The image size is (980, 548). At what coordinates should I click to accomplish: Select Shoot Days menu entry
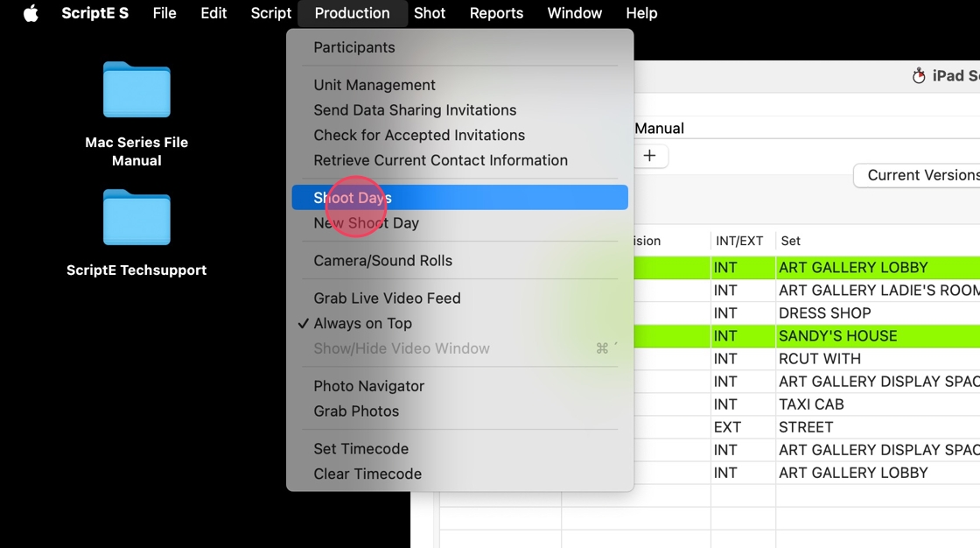point(353,198)
